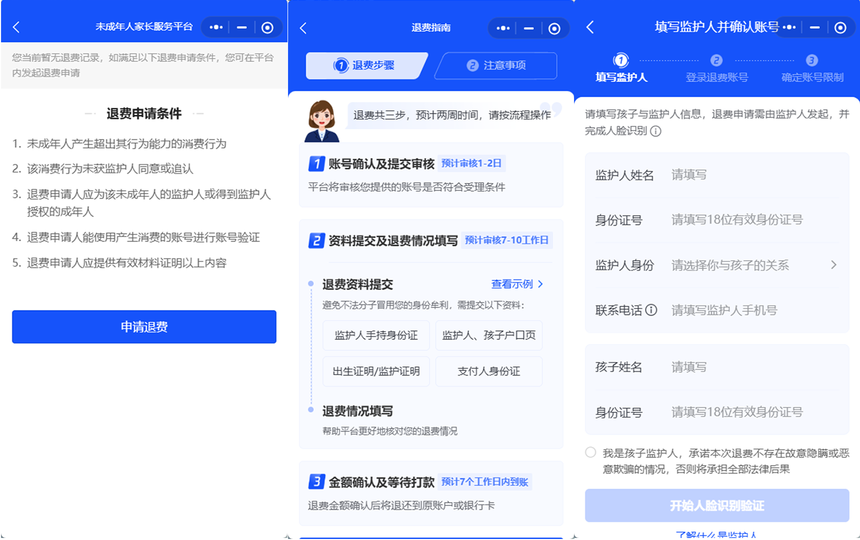Click the 退费申请条件 heading
The height and width of the screenshot is (540, 860).
point(144,113)
